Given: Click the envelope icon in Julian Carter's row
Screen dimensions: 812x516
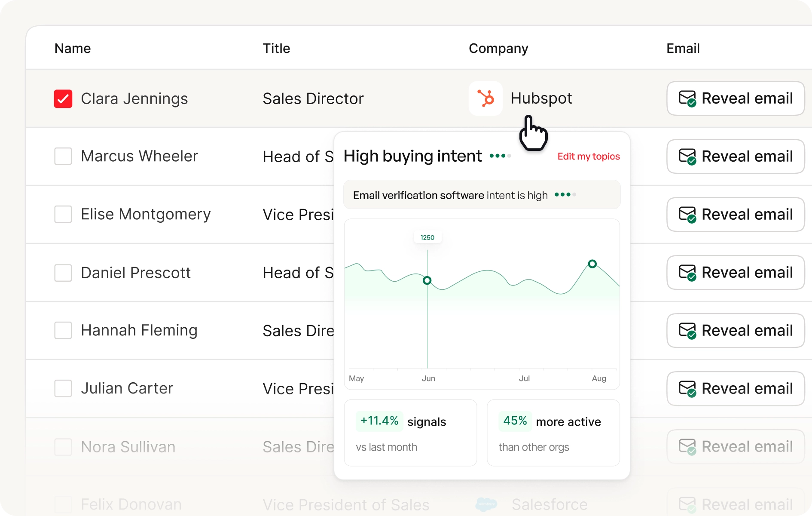Looking at the screenshot, I should (x=687, y=388).
